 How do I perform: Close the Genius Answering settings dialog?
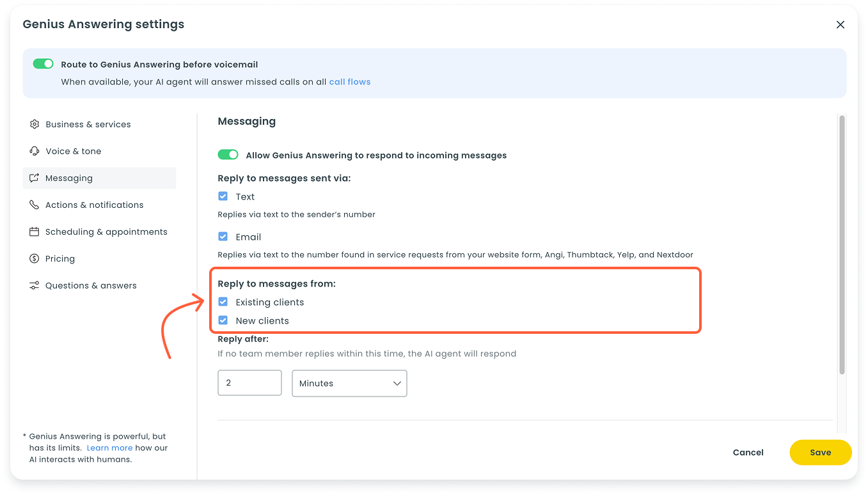point(840,25)
